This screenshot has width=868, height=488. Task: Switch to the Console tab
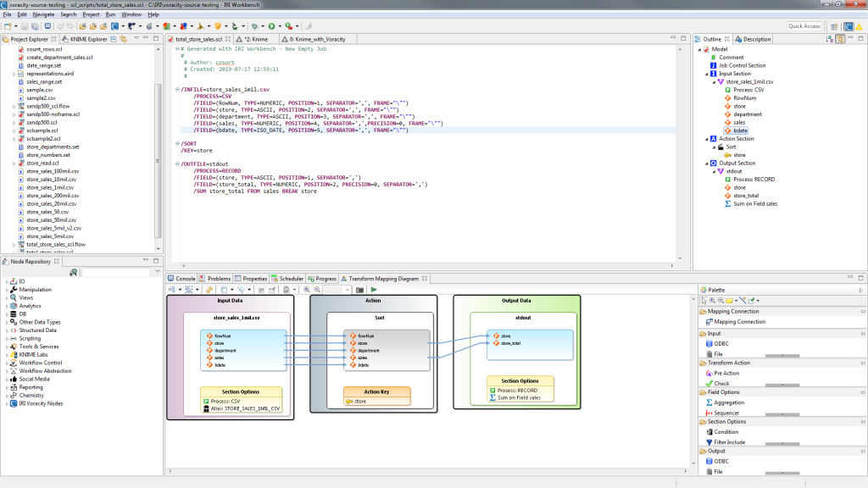(181, 278)
